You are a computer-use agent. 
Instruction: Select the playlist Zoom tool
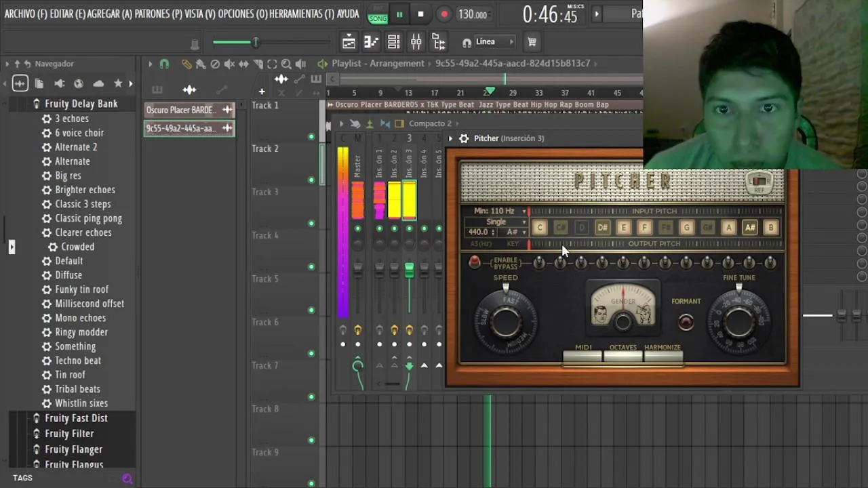[286, 64]
